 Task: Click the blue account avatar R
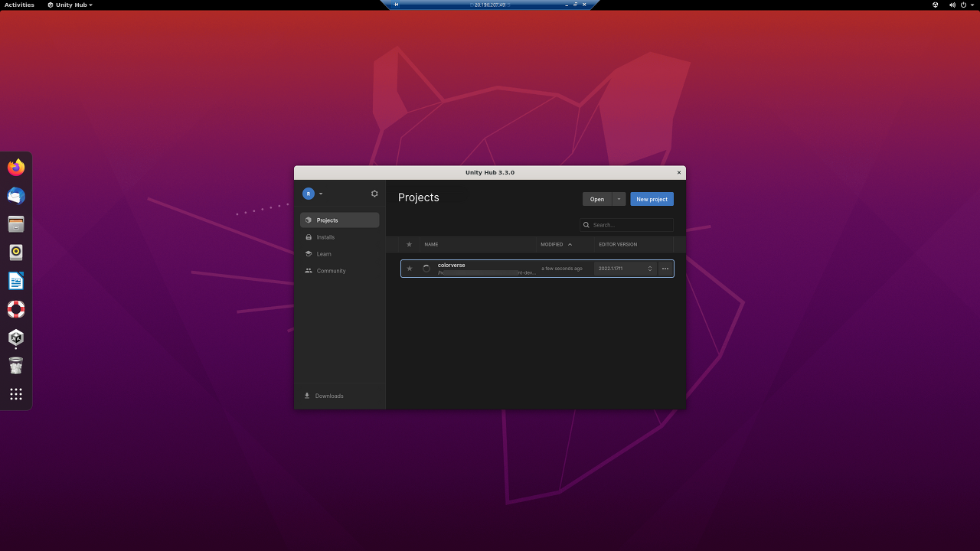(309, 194)
